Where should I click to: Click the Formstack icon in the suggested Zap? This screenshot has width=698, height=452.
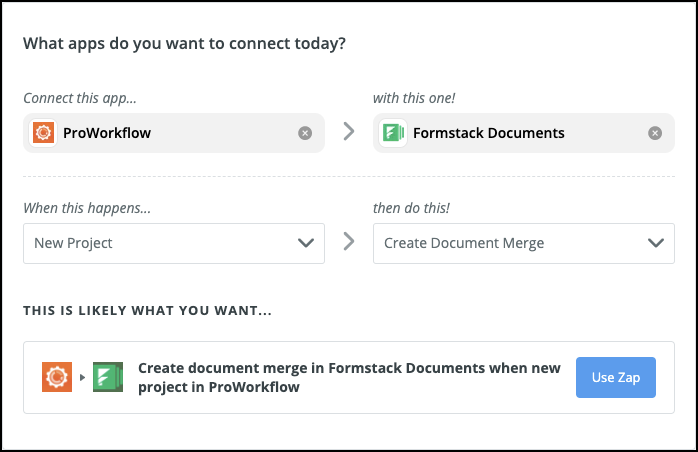(x=107, y=377)
